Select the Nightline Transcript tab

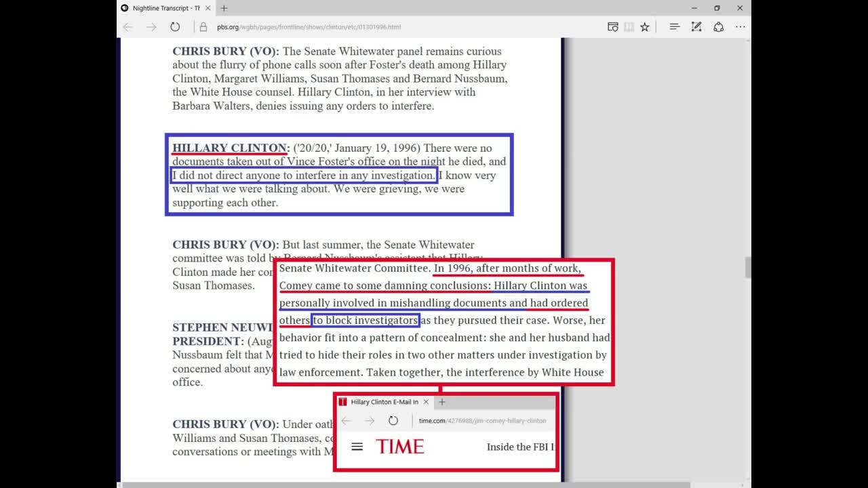point(166,8)
